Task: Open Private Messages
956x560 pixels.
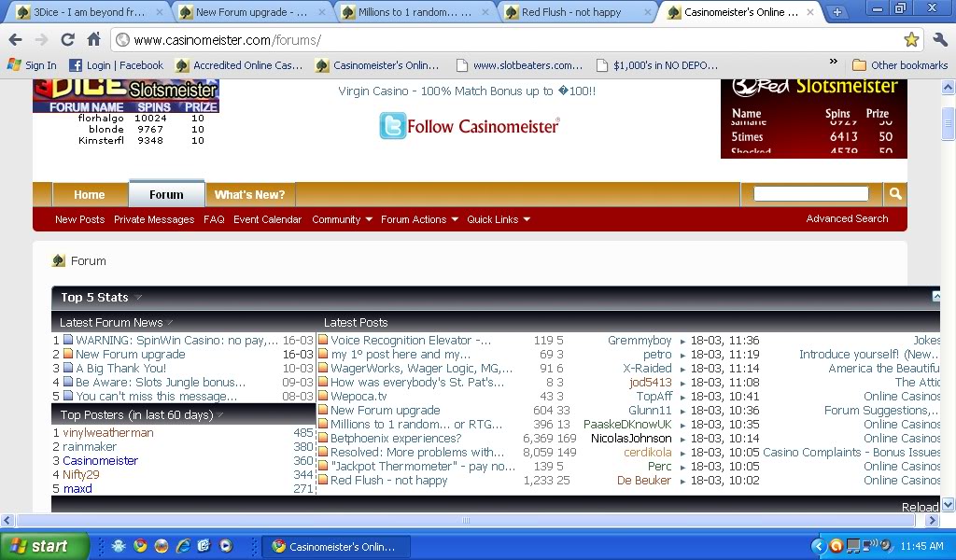Action: tap(154, 219)
